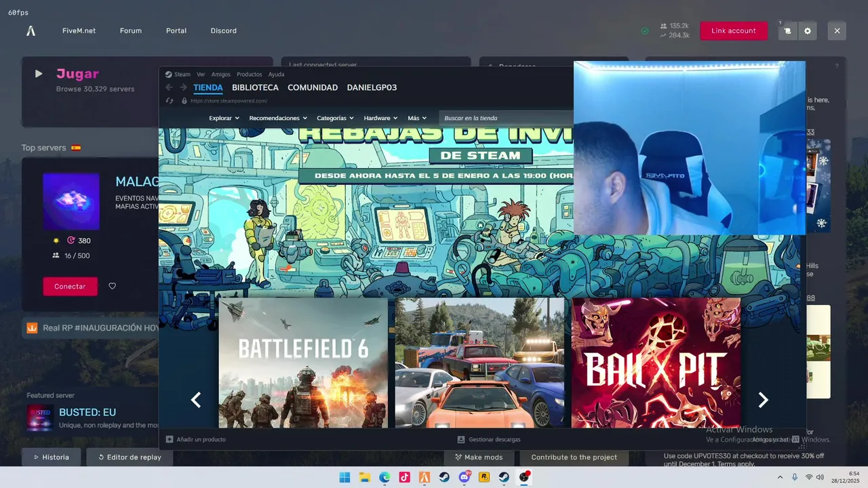Open TikTok from the taskbar
Screen dimensions: 868x488
[x=404, y=477]
